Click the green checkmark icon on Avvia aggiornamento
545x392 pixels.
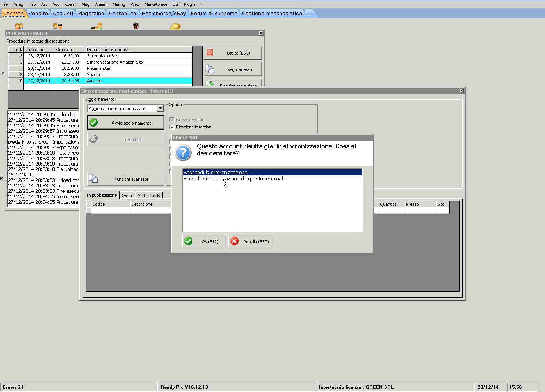(93, 123)
